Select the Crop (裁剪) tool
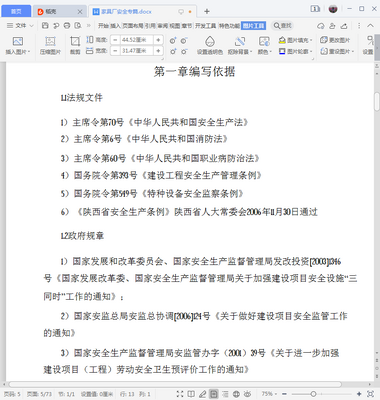 tap(75, 41)
